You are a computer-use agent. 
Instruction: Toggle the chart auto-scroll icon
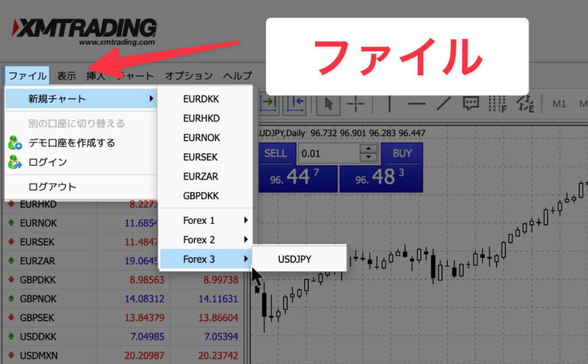pyautogui.click(x=268, y=104)
